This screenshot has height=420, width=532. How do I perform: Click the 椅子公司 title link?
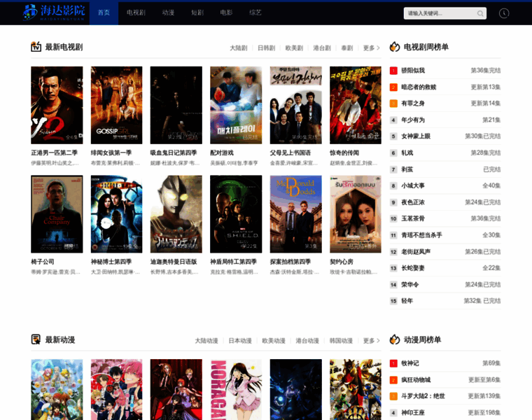pyautogui.click(x=43, y=262)
